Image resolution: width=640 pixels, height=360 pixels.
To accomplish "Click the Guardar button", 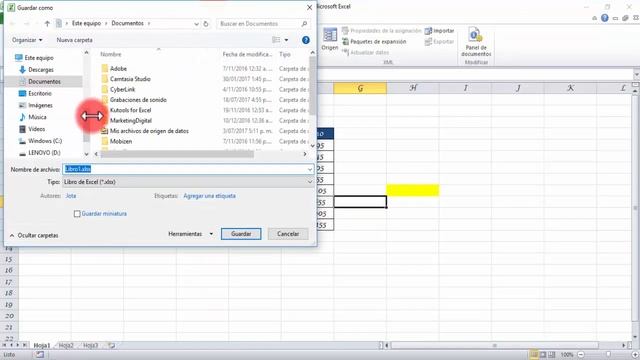I will pos(241,234).
